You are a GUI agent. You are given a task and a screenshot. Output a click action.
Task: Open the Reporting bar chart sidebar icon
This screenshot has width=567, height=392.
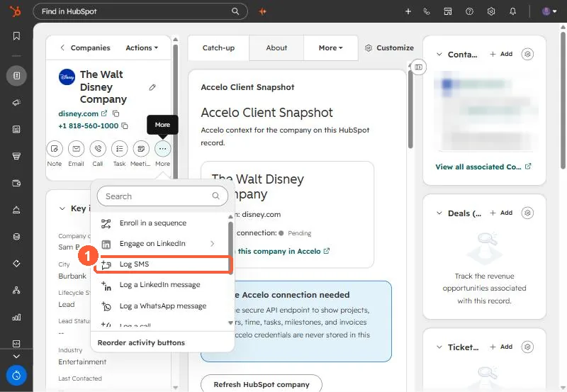coord(16,317)
